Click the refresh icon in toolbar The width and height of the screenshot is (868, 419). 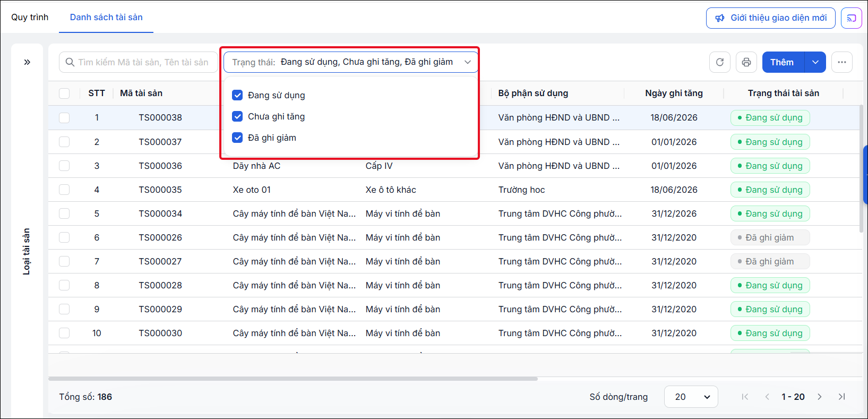pos(720,62)
